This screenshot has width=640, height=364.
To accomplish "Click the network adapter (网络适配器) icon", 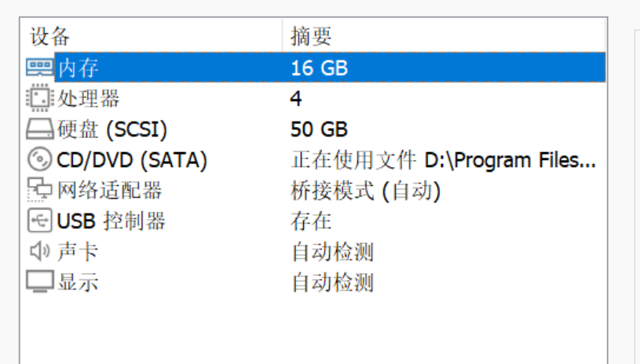I will pyautogui.click(x=40, y=190).
